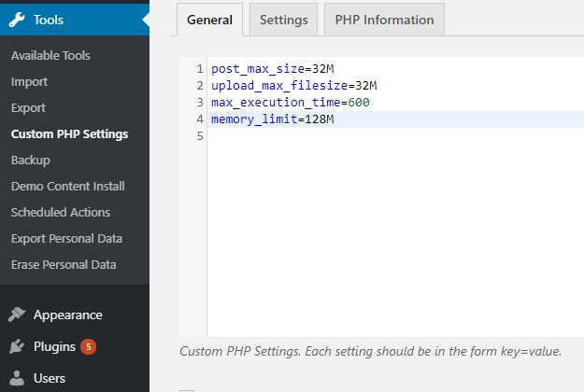Click the Appearance paintbrush icon

17,315
